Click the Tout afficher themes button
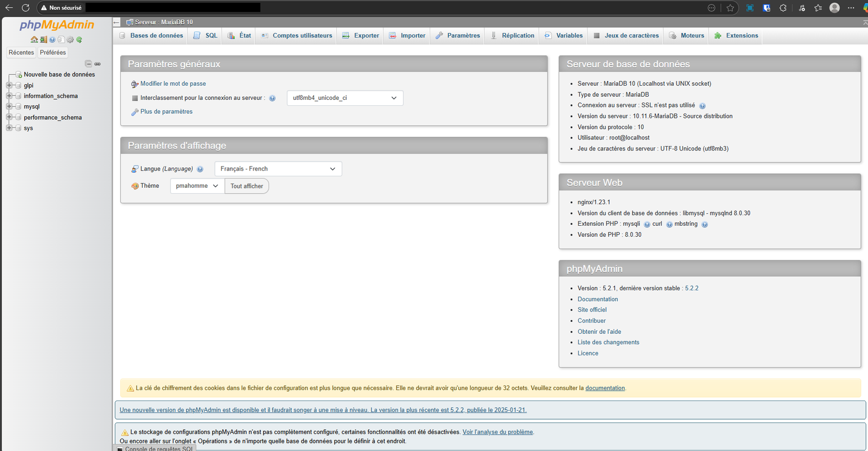Image resolution: width=868 pixels, height=451 pixels. (247, 186)
